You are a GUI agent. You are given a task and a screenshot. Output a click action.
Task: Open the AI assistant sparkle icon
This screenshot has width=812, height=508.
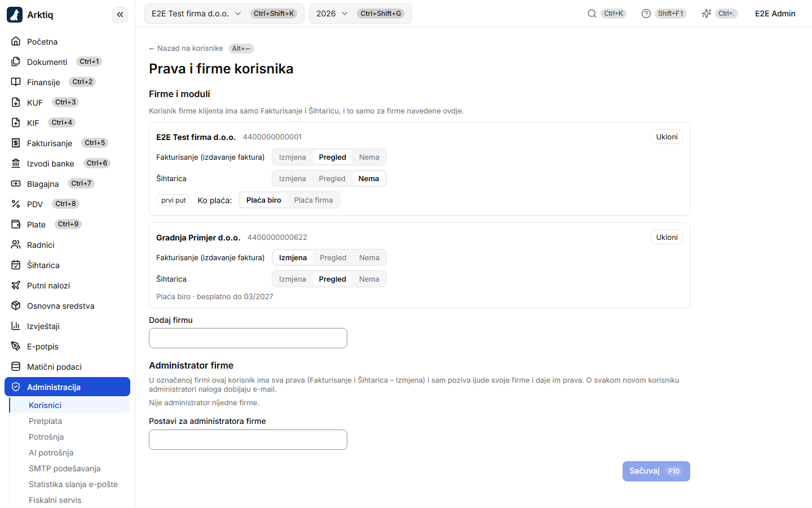pos(707,14)
